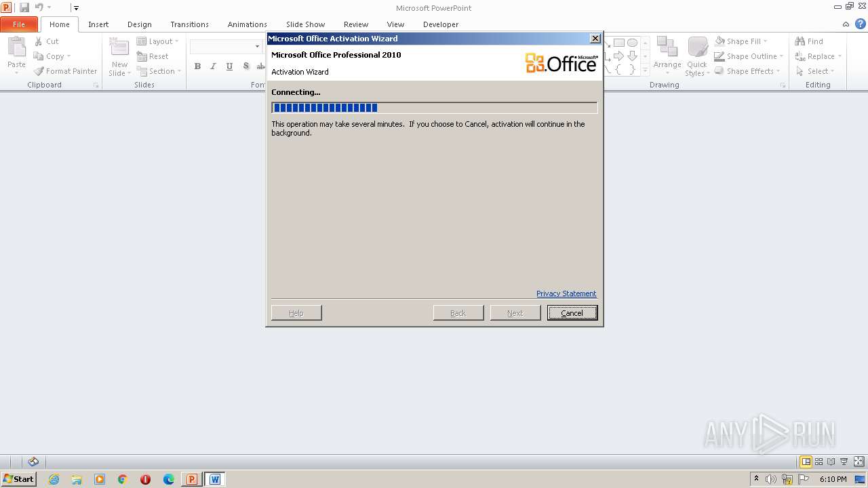Click the volume speaker tray icon
Viewport: 868px width, 488px height.
tap(771, 479)
